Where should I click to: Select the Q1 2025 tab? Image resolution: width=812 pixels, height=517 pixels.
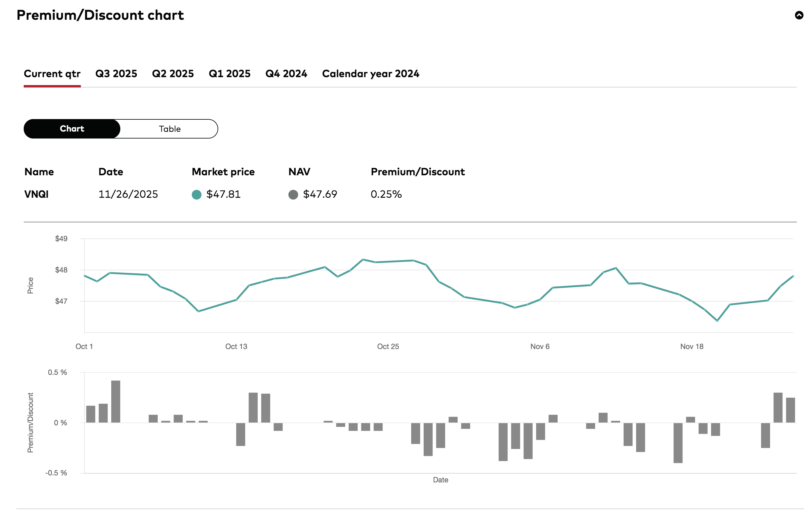click(229, 74)
